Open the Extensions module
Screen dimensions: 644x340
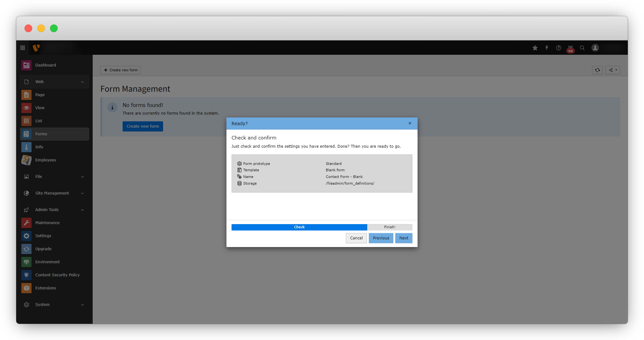46,288
